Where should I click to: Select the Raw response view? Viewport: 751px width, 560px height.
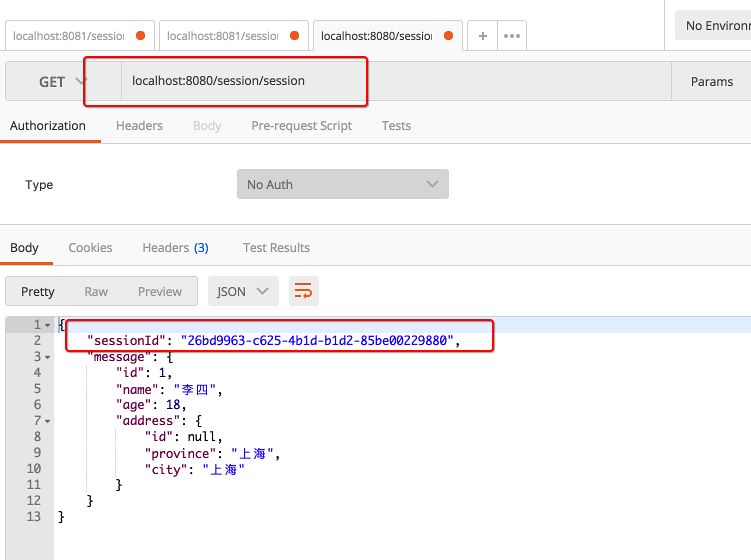pos(96,291)
